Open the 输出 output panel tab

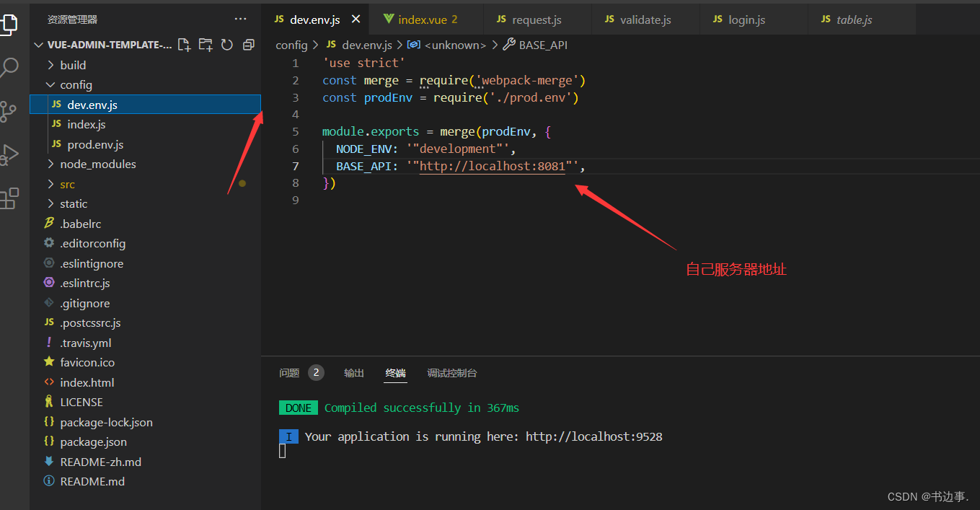pyautogui.click(x=353, y=373)
